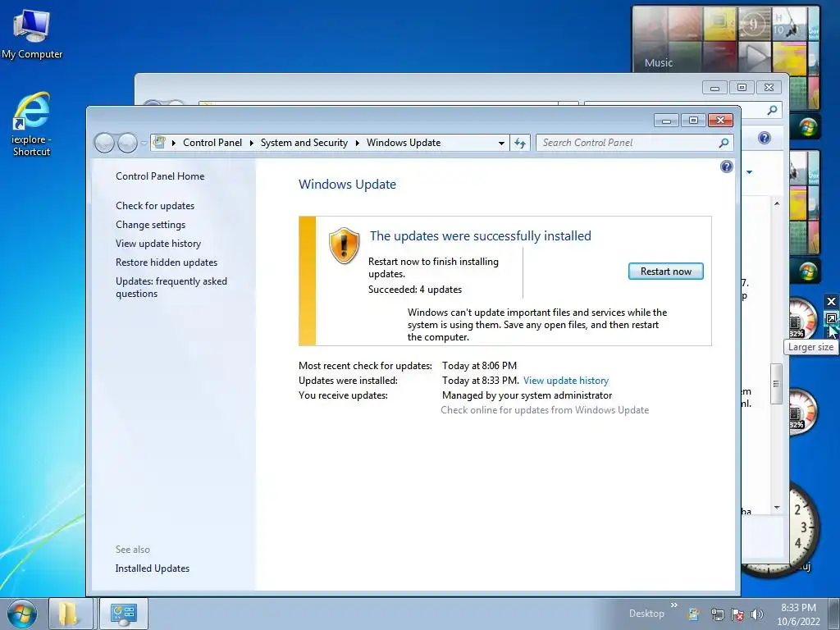Open help for the Windows Update window
840x630 pixels.
tap(727, 167)
